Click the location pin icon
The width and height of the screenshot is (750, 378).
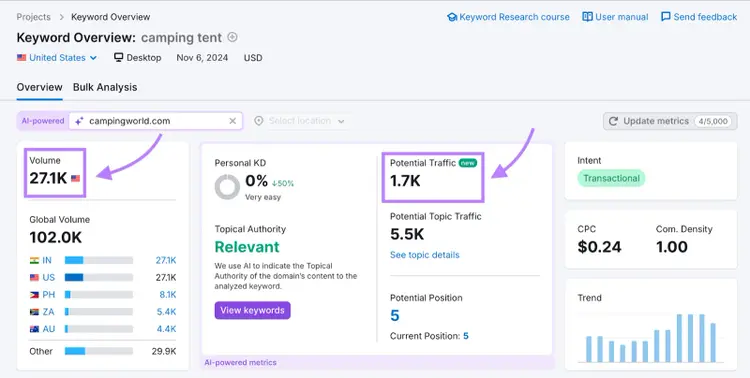[x=259, y=121]
